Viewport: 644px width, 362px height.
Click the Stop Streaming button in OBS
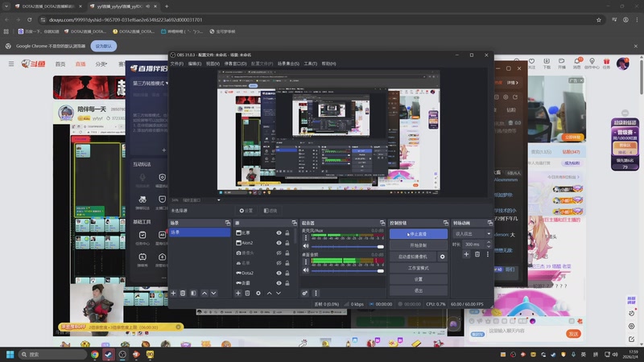click(x=418, y=234)
